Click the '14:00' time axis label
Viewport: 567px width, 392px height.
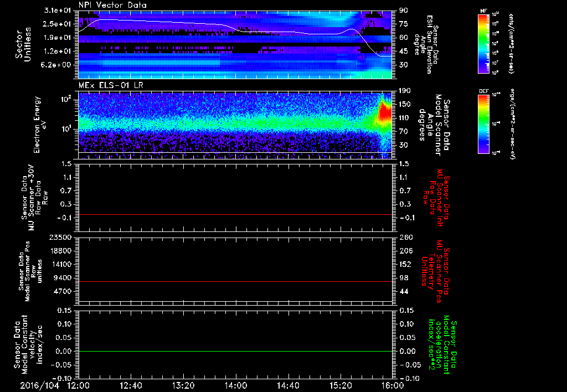click(236, 385)
